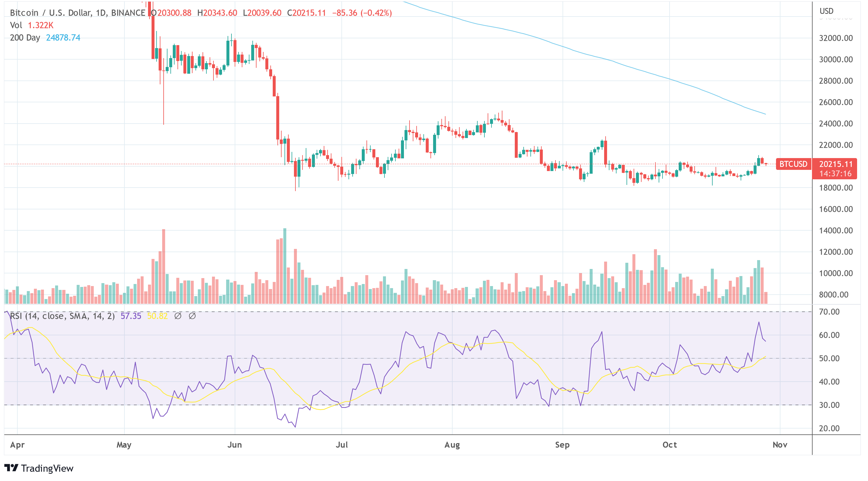This screenshot has width=868, height=481.
Task: Click the 18000.00 price axis label
Action: click(x=836, y=188)
